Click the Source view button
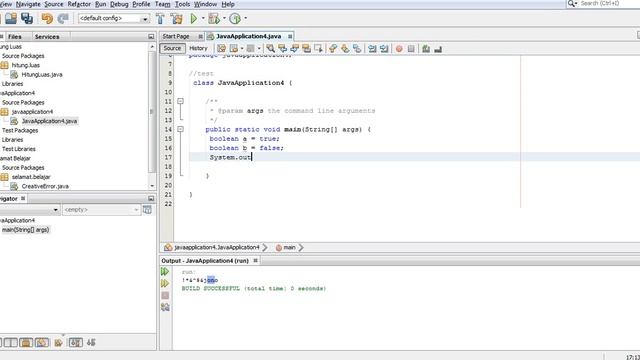Image resolution: width=640 pixels, height=360 pixels. 172,48
